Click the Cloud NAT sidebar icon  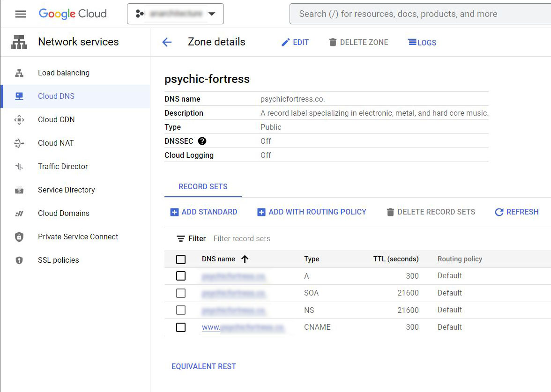click(x=19, y=143)
